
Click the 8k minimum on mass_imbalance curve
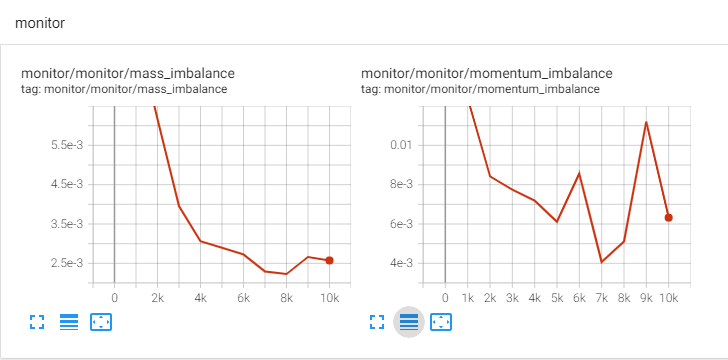coord(286,274)
